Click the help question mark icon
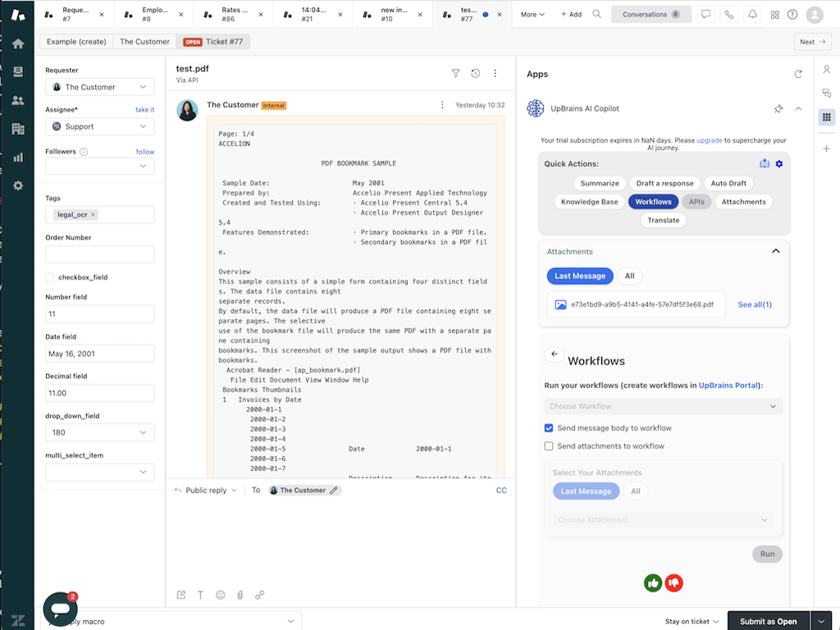840x630 pixels. tap(792, 15)
